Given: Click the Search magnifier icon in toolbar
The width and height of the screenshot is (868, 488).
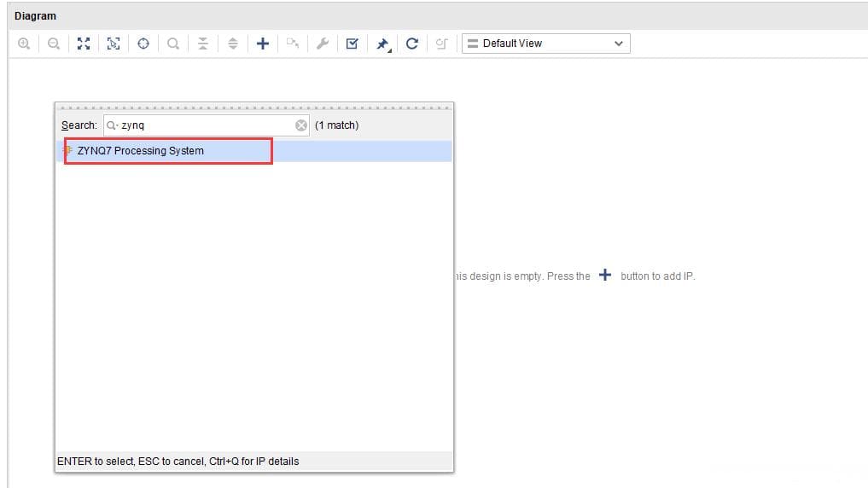Looking at the screenshot, I should pyautogui.click(x=173, y=44).
